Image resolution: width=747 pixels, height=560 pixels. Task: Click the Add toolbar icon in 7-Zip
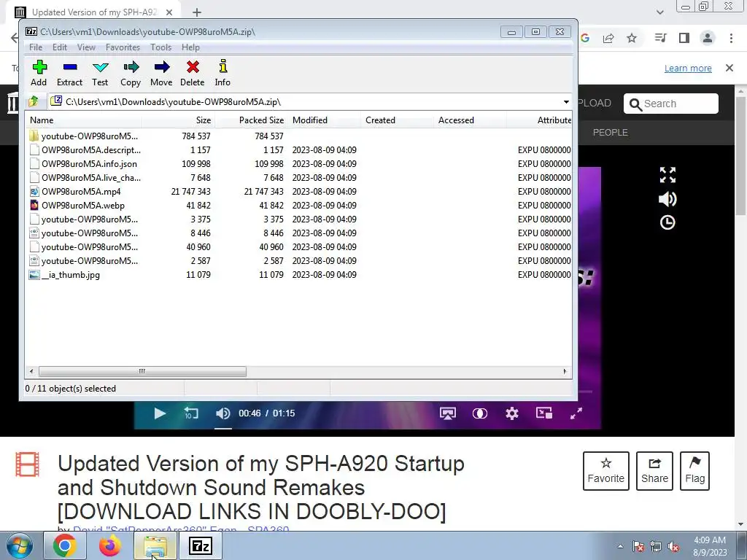tap(39, 73)
